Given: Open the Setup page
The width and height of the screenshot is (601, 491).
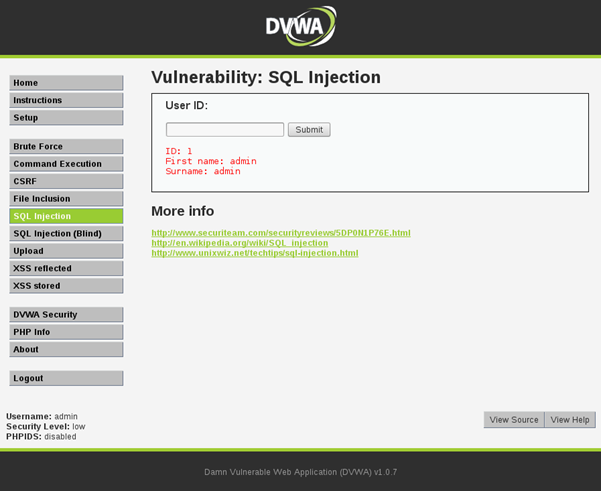Looking at the screenshot, I should 66,118.
